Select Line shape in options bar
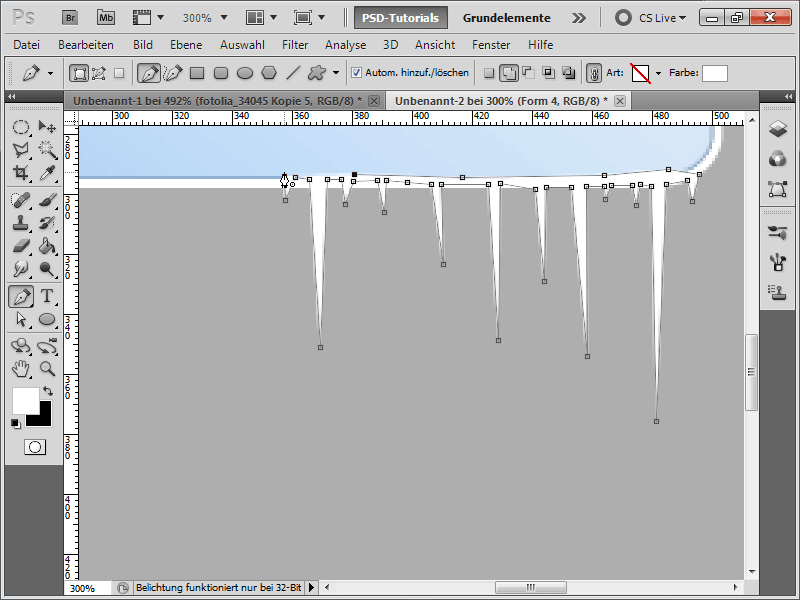The width and height of the screenshot is (800, 600). (293, 73)
